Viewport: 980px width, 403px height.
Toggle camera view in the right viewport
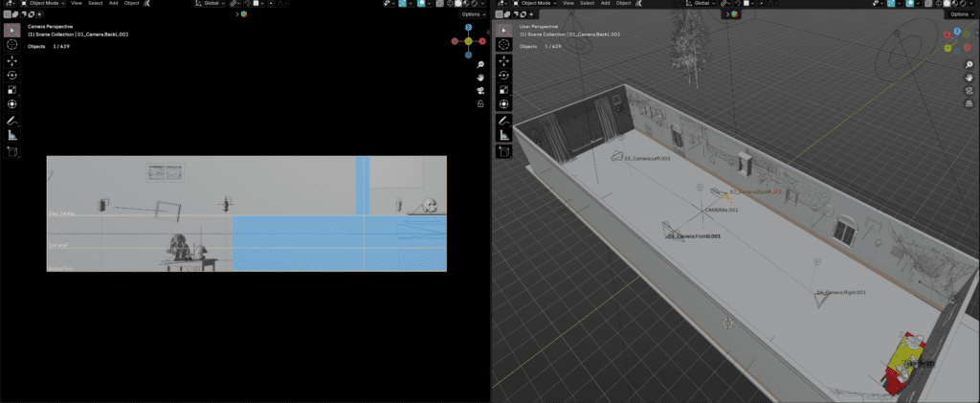969,91
